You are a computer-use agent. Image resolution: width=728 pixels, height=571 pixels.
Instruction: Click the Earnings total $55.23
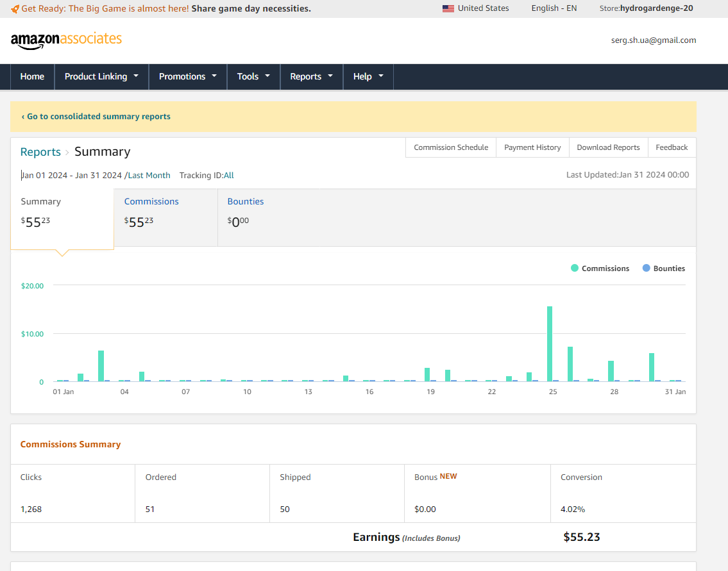coord(582,537)
